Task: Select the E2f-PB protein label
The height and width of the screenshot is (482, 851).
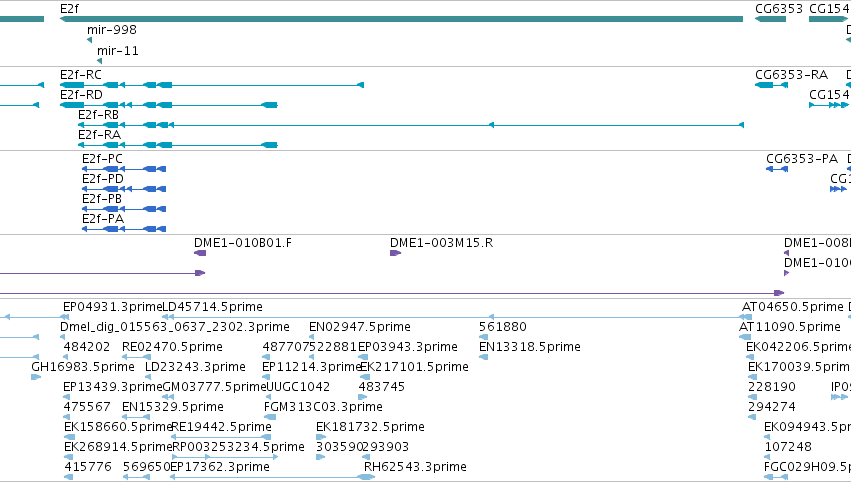Action: click(x=102, y=199)
